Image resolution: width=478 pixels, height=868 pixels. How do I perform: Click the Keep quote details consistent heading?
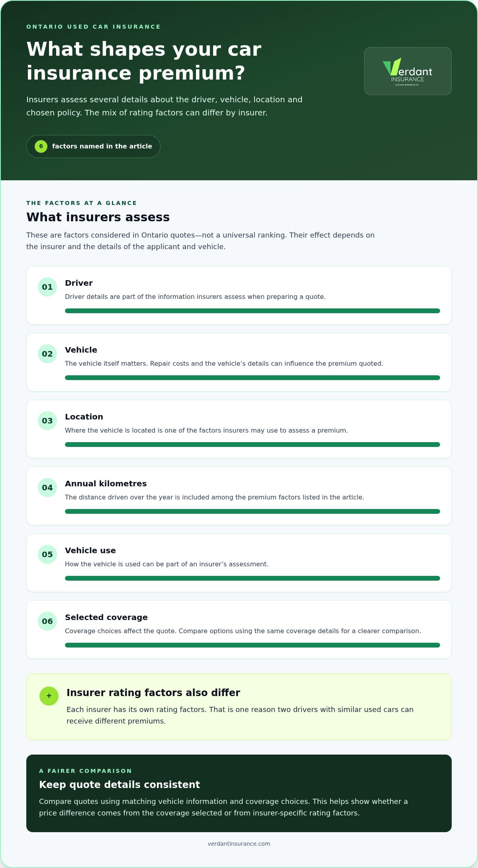pyautogui.click(x=119, y=784)
